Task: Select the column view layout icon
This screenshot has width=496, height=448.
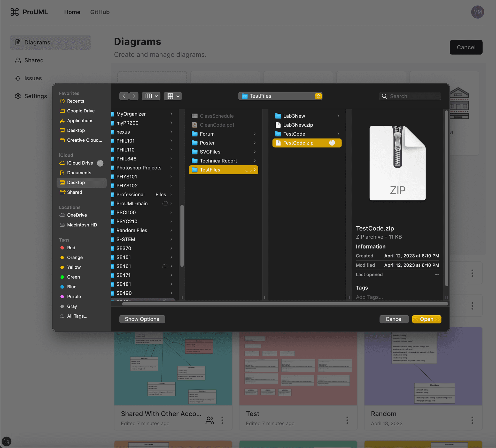Action: (x=148, y=96)
